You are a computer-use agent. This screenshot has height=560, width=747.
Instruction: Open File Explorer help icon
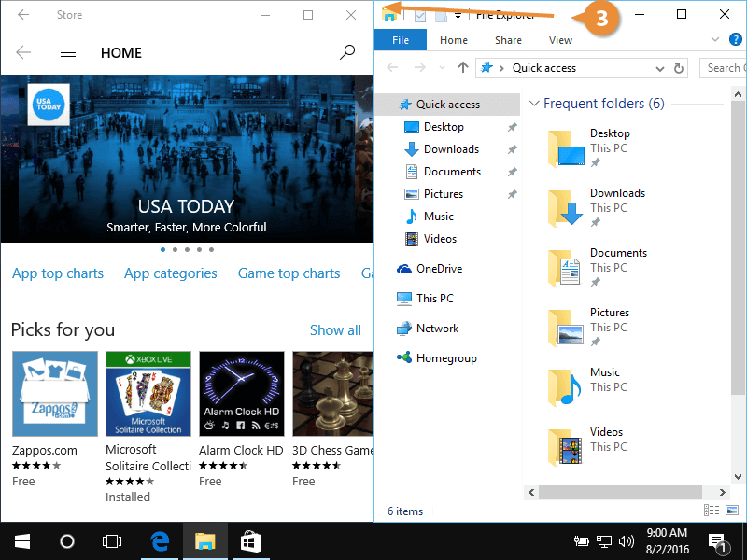(735, 39)
